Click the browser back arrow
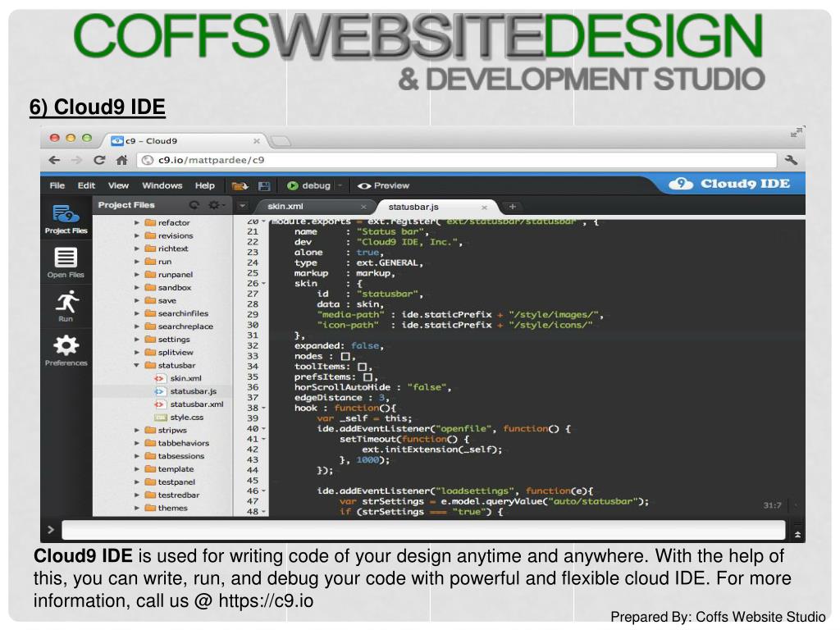 pos(54,160)
